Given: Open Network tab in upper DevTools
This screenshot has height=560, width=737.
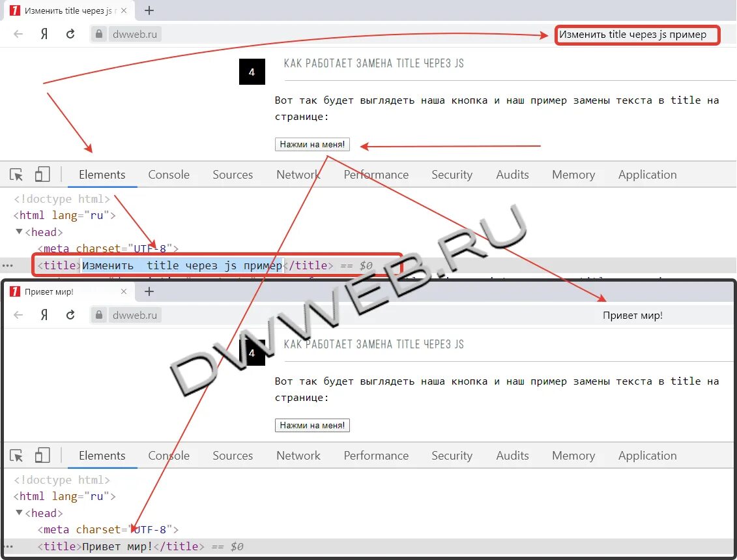Looking at the screenshot, I should [298, 175].
